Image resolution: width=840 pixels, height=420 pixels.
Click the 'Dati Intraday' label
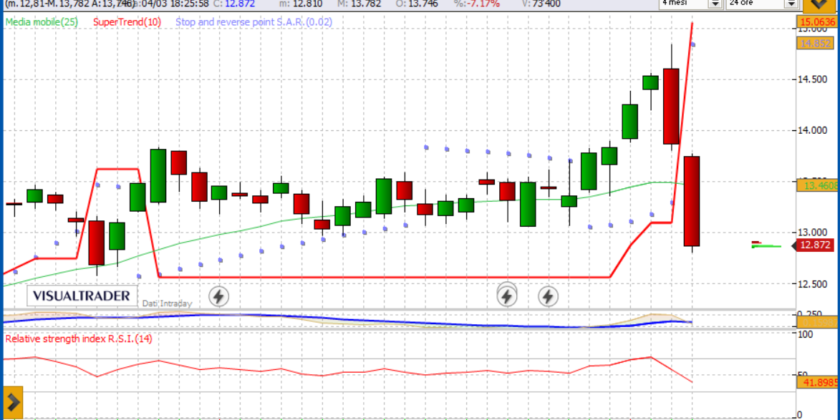[x=167, y=303]
